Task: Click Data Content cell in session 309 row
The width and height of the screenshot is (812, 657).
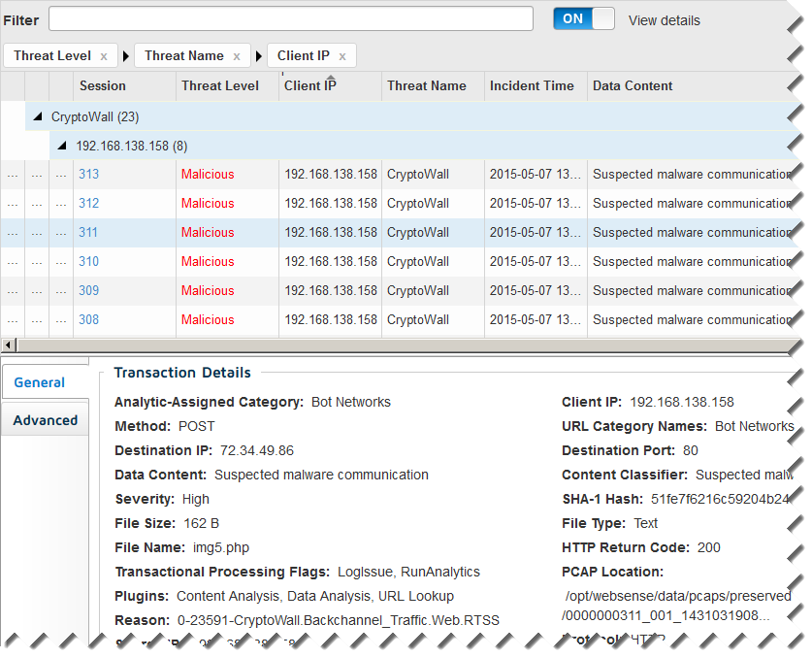Action: [692, 290]
